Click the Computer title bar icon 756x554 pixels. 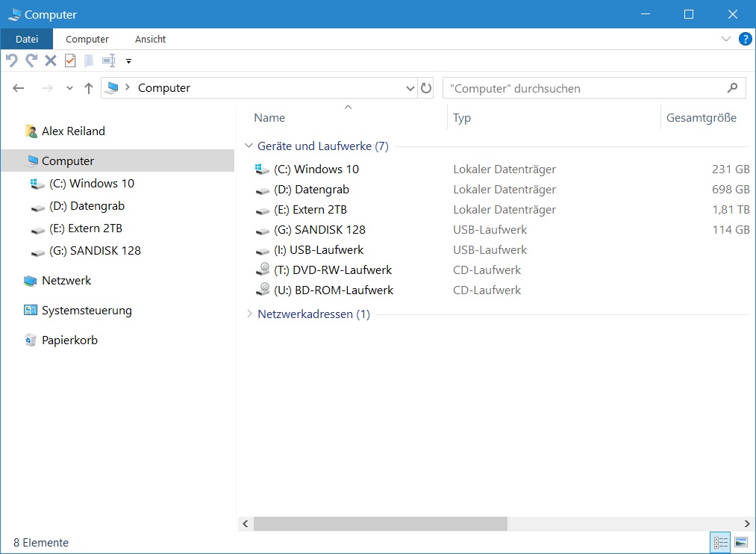click(x=14, y=14)
